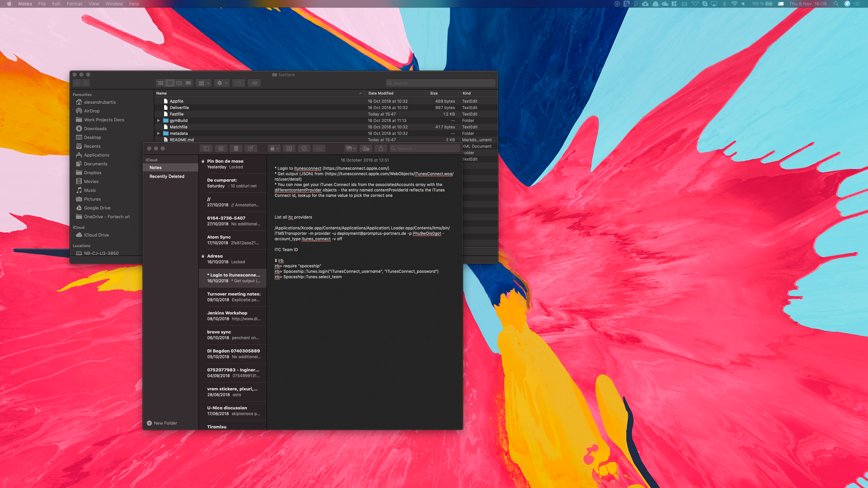Sort Finder list by Kind column

coord(478,93)
